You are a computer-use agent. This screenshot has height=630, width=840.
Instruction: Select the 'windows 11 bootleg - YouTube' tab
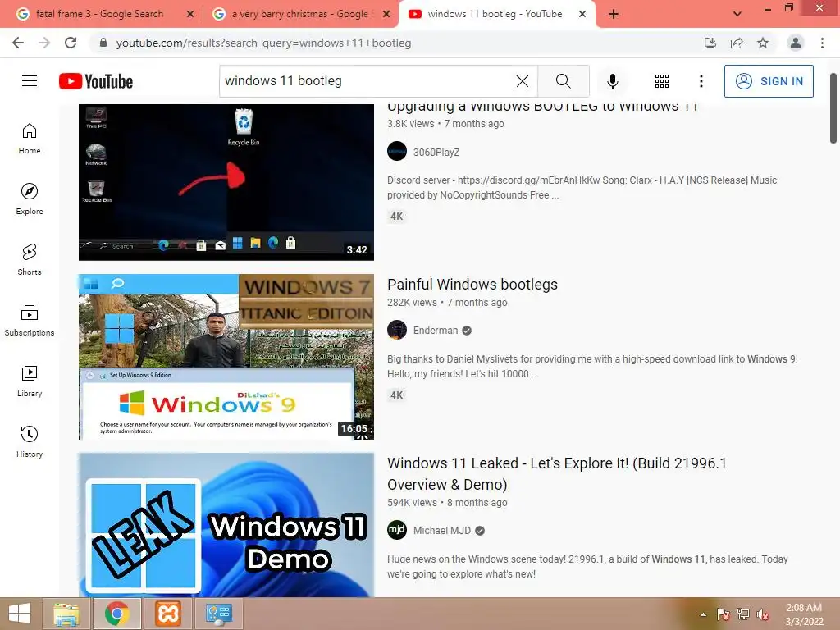pos(495,14)
